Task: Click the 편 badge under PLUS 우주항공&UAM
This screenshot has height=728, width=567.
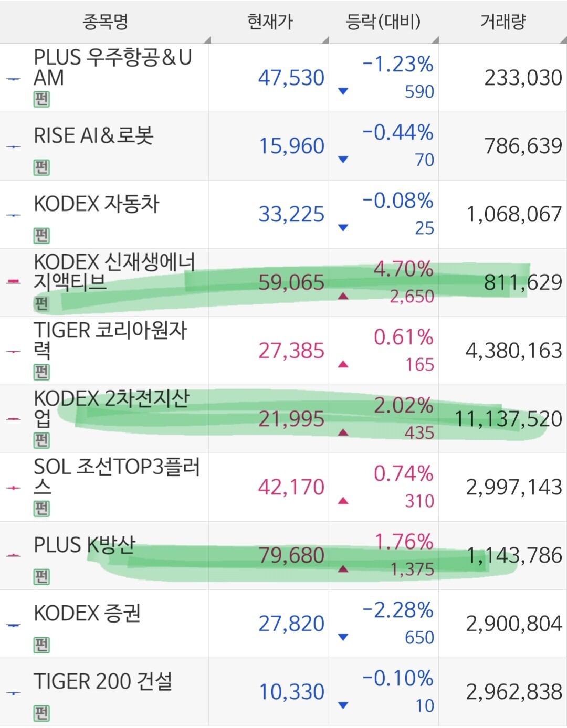Action: 41,99
